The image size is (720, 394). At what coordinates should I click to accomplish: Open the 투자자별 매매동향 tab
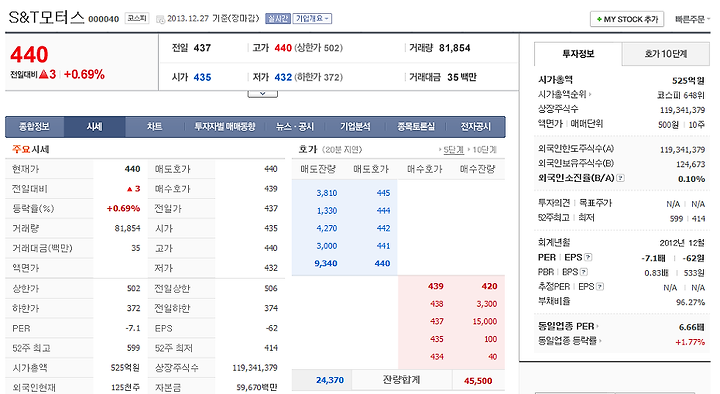click(225, 127)
